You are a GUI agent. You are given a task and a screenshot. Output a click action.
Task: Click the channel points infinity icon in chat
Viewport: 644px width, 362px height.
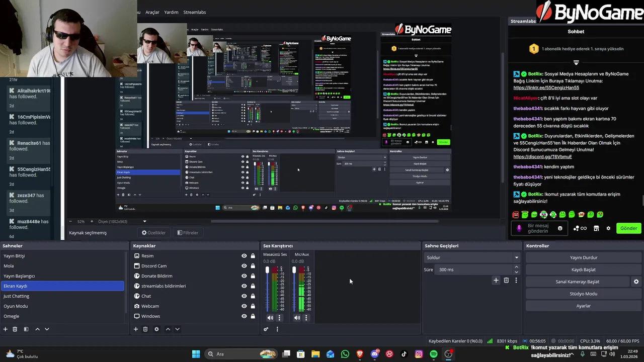coord(584,228)
